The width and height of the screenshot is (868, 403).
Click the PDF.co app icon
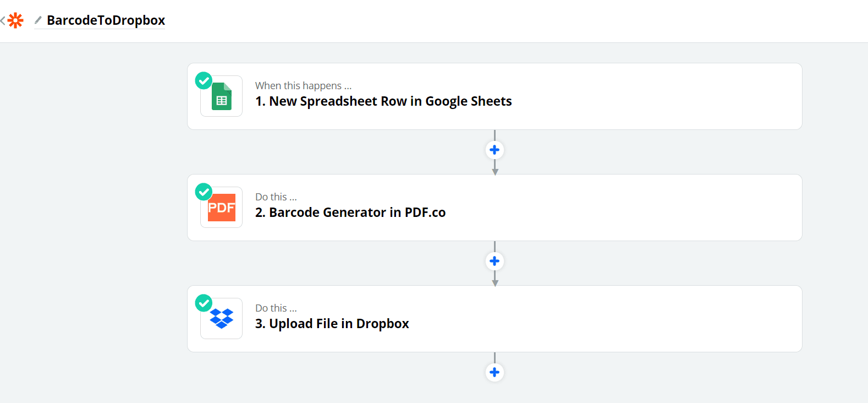[x=222, y=208]
